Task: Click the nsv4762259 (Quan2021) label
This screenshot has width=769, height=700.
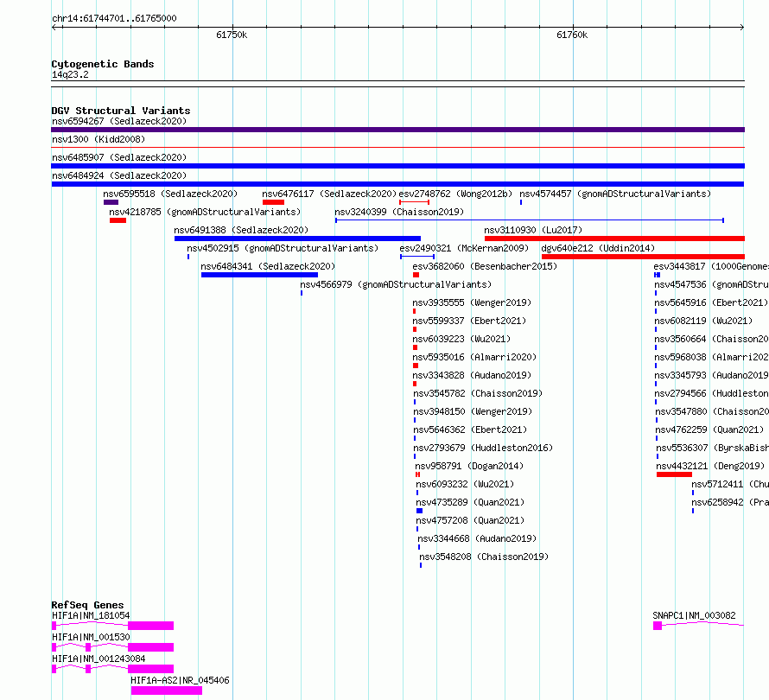Action: 709,430
